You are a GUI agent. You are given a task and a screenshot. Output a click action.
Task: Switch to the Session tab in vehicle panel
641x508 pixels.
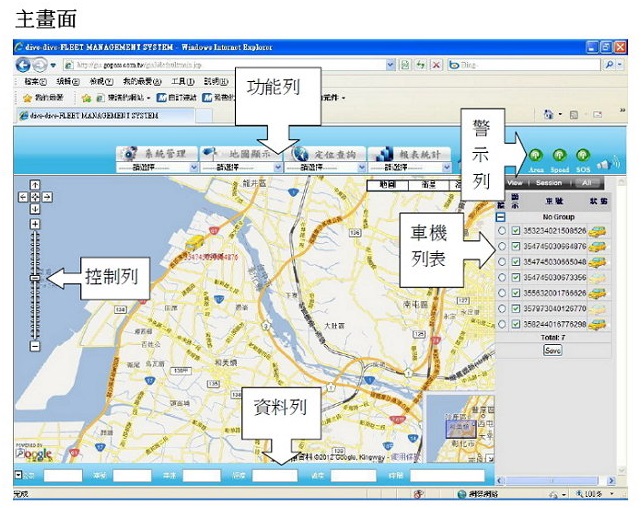tap(549, 183)
